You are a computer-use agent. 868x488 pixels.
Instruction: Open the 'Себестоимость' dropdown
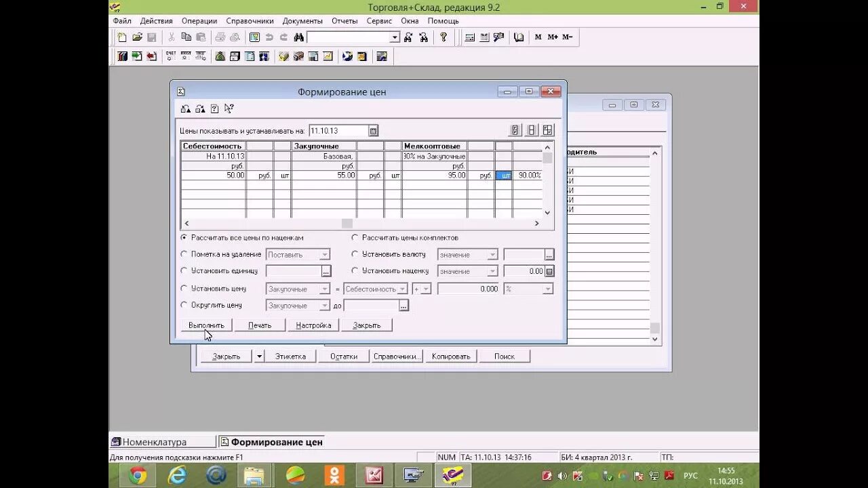click(402, 289)
